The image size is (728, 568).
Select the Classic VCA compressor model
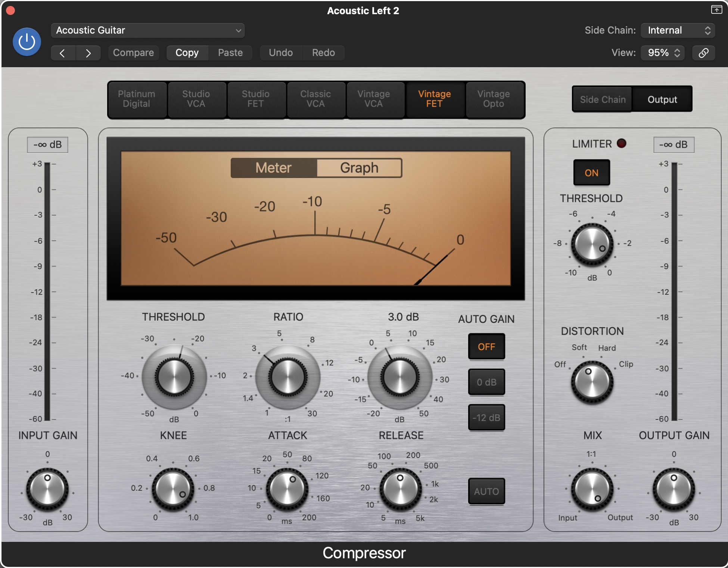point(315,99)
